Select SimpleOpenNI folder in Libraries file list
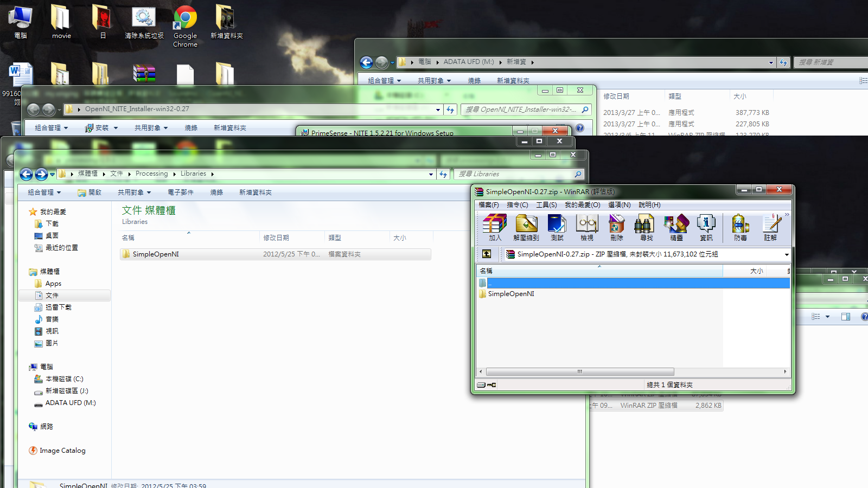Viewport: 868px width, 488px height. 276,254
